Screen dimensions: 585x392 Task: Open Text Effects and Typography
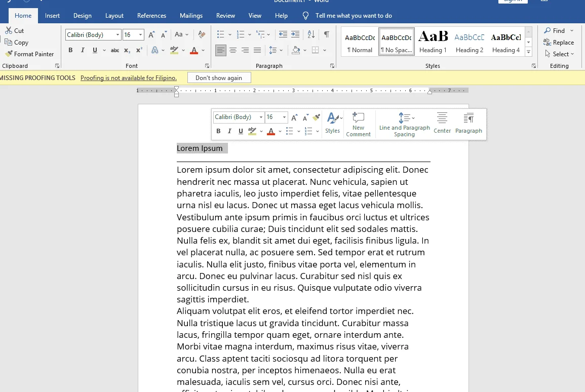(155, 50)
